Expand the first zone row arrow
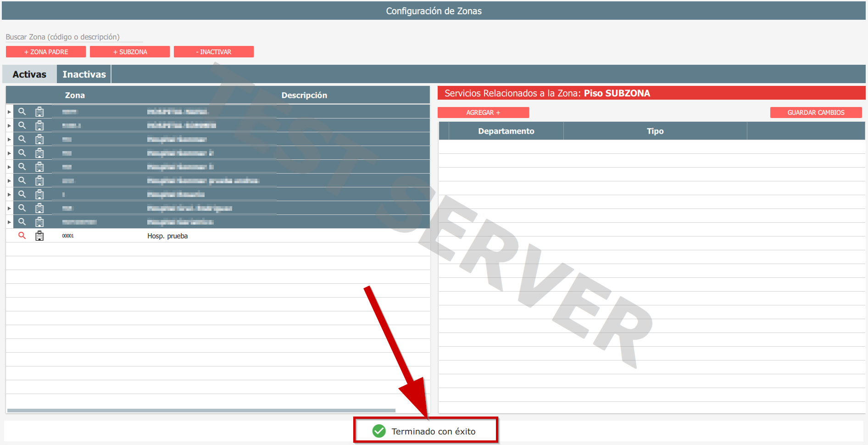The height and width of the screenshot is (445, 868). [x=9, y=112]
